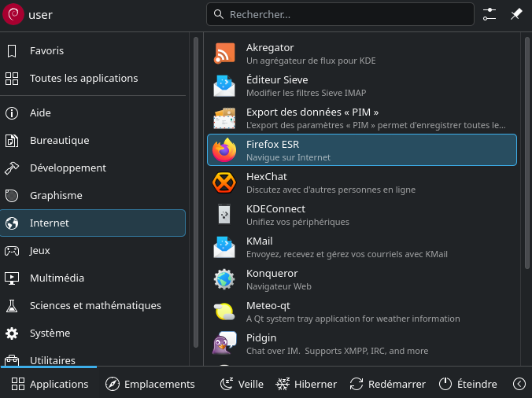Launch Firefox ESR from the application list
Screen dimensions: 532x398
361,150
